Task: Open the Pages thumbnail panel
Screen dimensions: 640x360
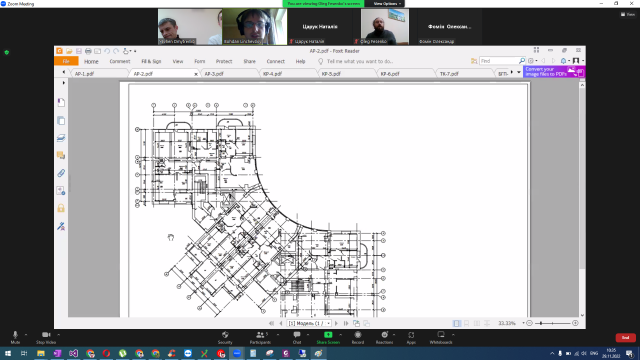Action: [61, 120]
